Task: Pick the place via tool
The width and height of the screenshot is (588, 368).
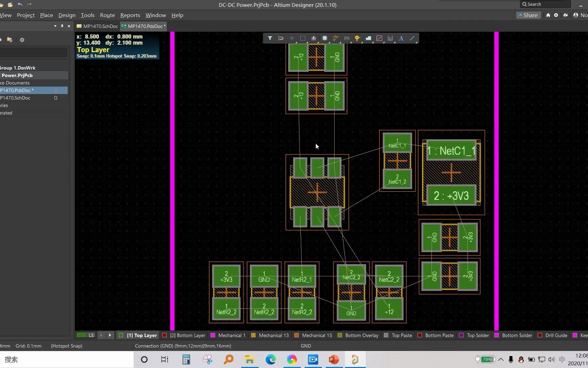Action: point(358,38)
